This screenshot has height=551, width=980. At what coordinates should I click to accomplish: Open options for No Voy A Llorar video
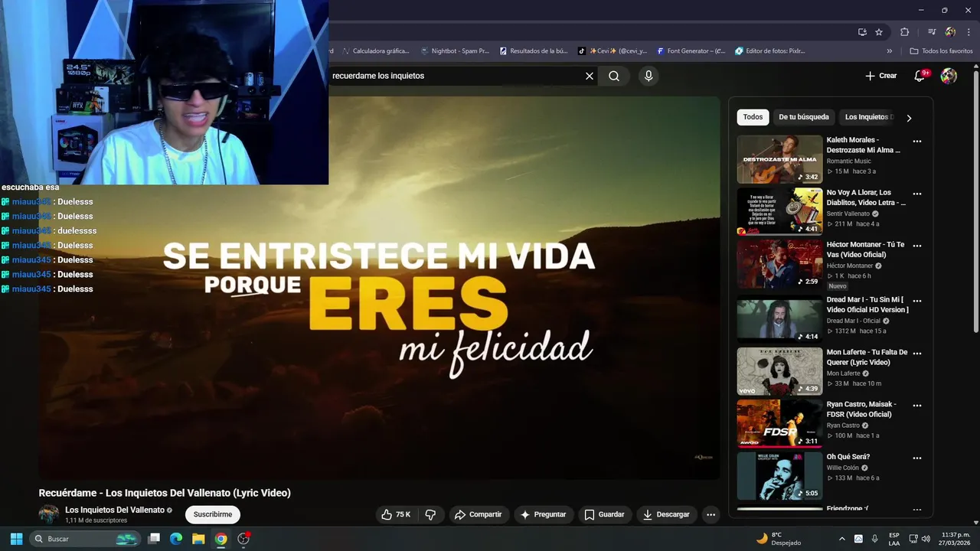point(917,194)
